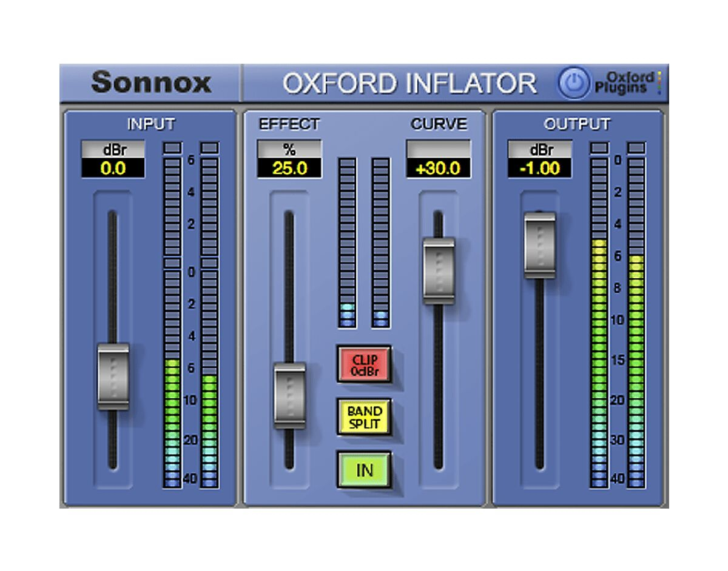This screenshot has height=571, width=728.
Task: Toggle the red CLIP 0dBr button
Action: tap(364, 365)
